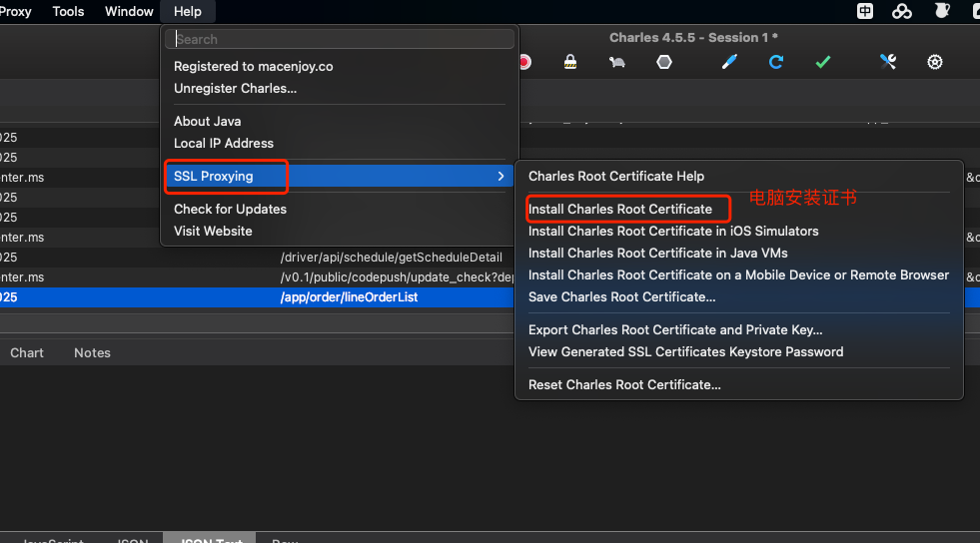980x543 pixels.
Task: Select the /driver/api/schedule/getScheduleDetail row
Action: [x=392, y=258]
